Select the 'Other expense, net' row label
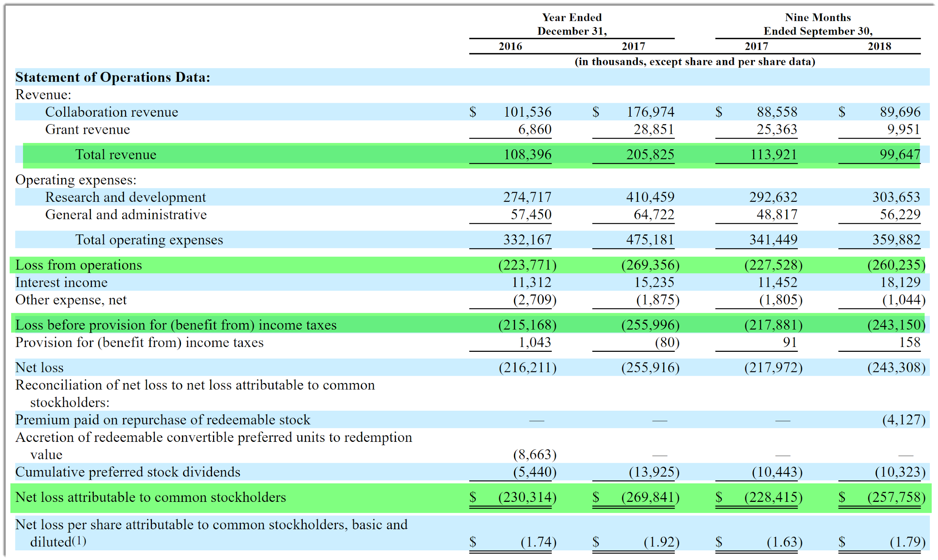Viewport: 938px width, 560px height. pyautogui.click(x=71, y=300)
